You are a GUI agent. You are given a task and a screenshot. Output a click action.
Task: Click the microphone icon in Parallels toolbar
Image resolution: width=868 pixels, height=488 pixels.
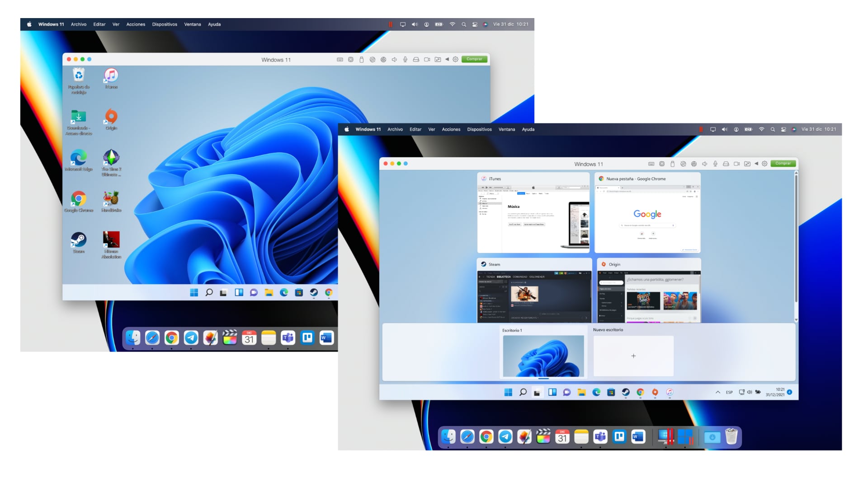(x=715, y=164)
